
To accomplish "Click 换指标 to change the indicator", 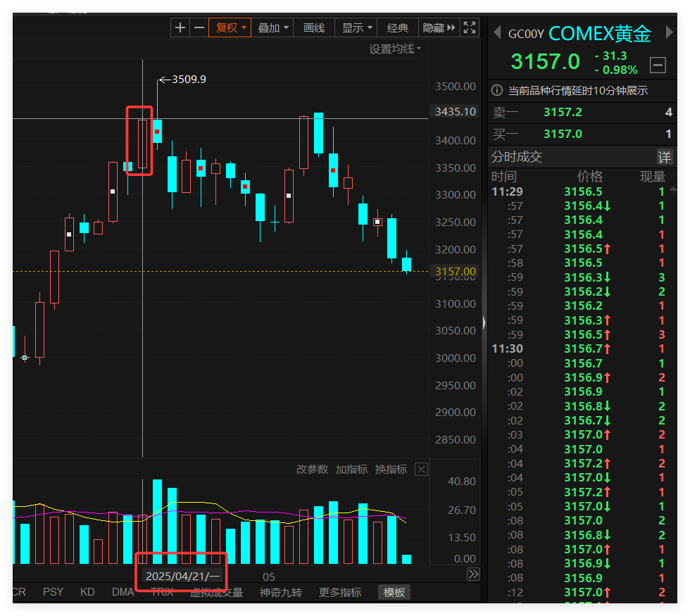I will [x=391, y=470].
